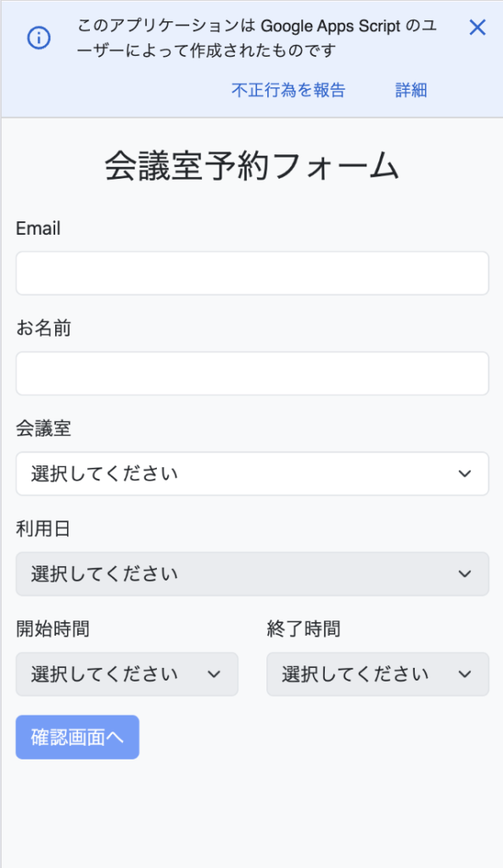
Task: Open the 詳細 link
Action: [x=411, y=90]
